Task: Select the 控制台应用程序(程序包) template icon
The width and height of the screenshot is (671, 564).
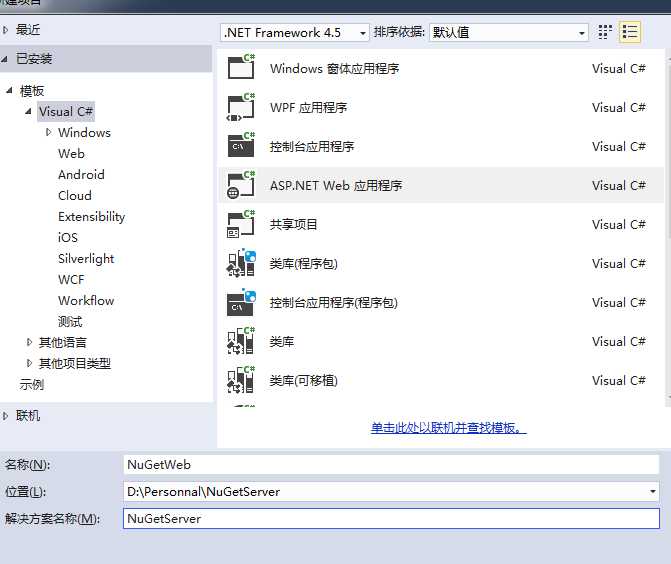Action: point(241,302)
